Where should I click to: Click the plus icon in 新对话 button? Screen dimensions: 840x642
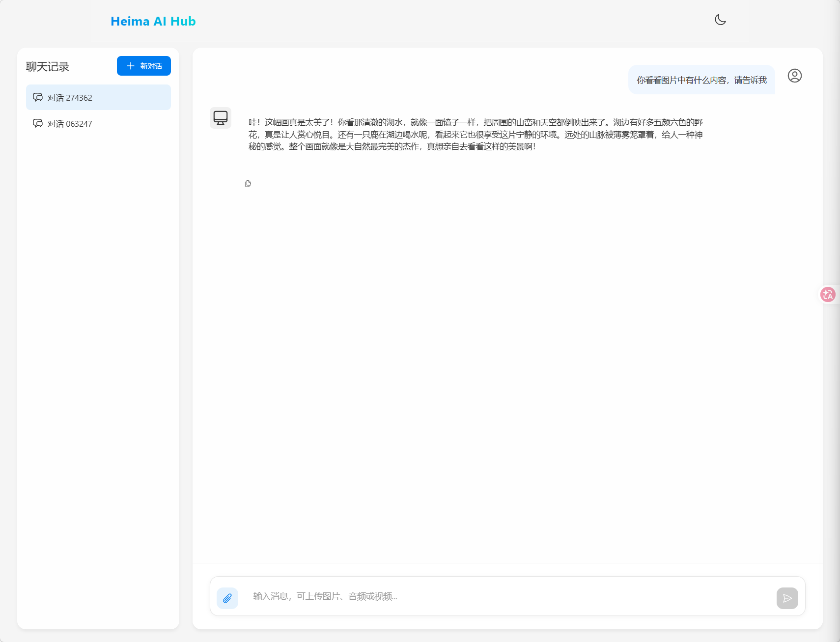pyautogui.click(x=131, y=66)
